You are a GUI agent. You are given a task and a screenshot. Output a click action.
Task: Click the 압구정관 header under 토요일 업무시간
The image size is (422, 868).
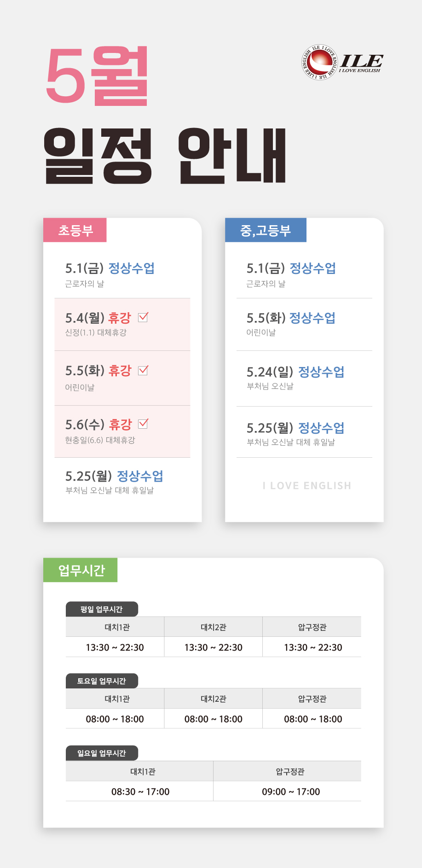point(312,699)
